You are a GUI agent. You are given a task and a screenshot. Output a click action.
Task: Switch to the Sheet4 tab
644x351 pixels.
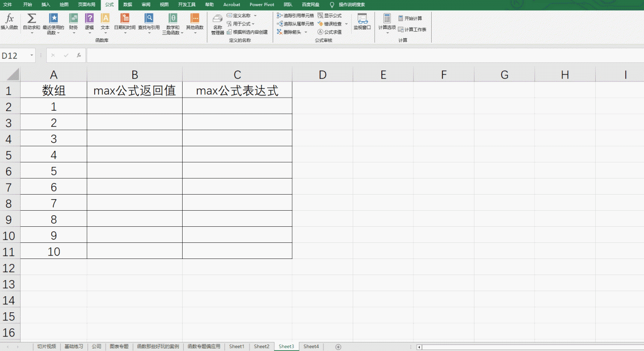[311, 346]
